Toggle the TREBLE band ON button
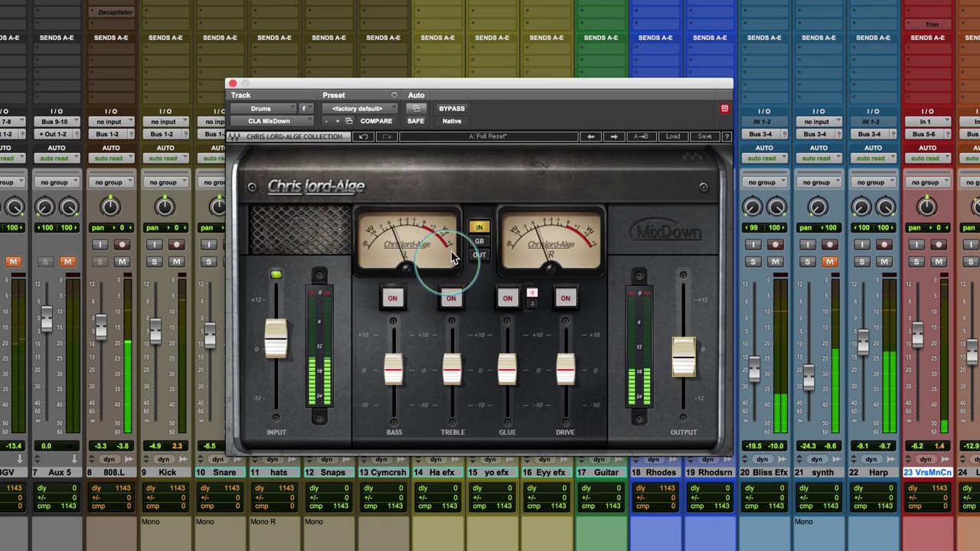This screenshot has width=980, height=551. [x=451, y=298]
